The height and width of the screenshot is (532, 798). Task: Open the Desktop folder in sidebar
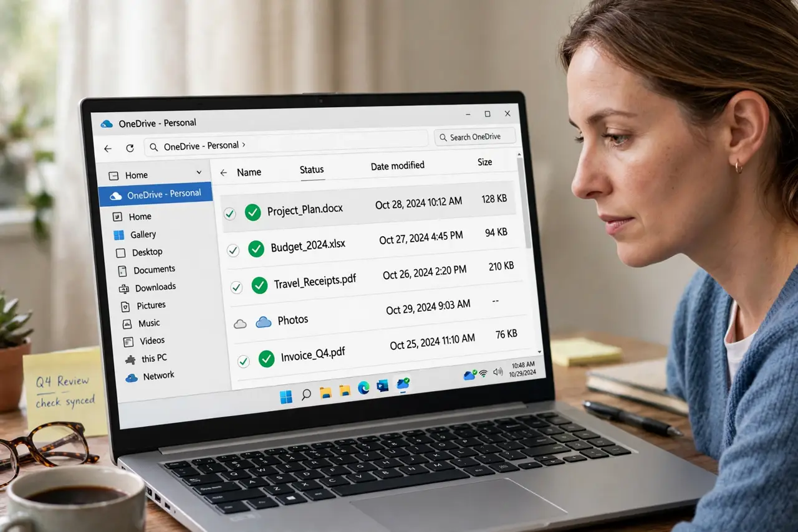pos(139,252)
